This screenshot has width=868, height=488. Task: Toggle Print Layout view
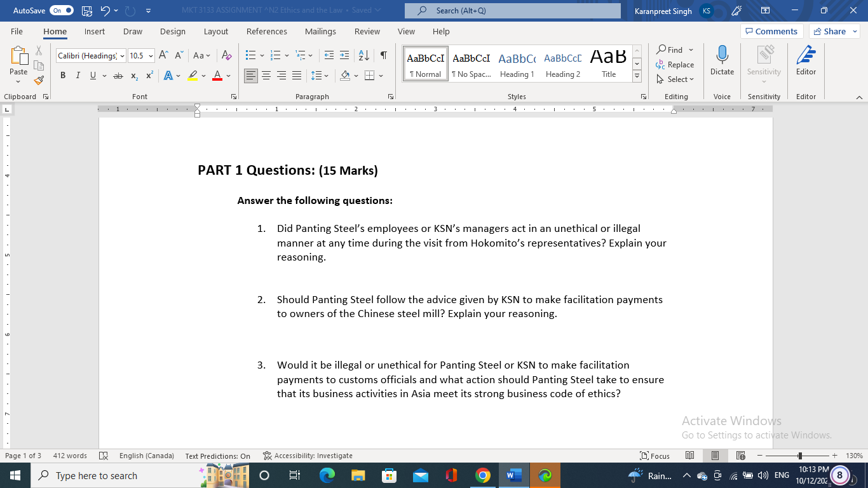pos(715,456)
